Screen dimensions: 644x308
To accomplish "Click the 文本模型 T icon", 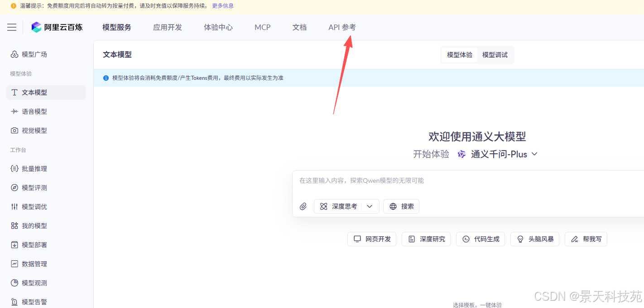I will (x=14, y=93).
